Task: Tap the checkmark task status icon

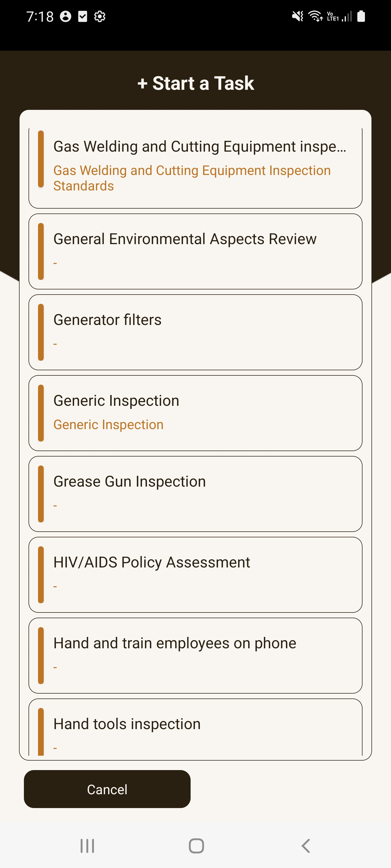Action: 83,17
